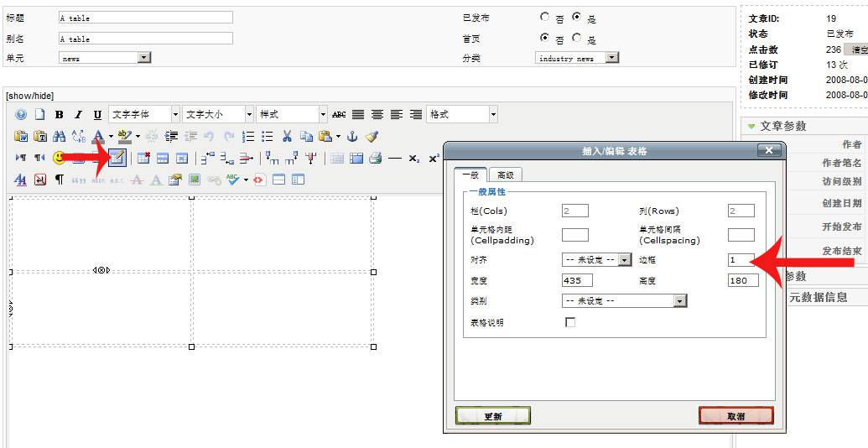Apply text color A swatch
Image resolution: width=868 pixels, height=448 pixels.
(x=98, y=136)
